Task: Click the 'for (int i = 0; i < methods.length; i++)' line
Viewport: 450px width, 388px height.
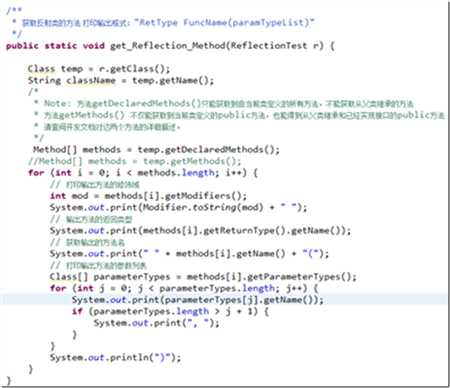Action: (143, 173)
